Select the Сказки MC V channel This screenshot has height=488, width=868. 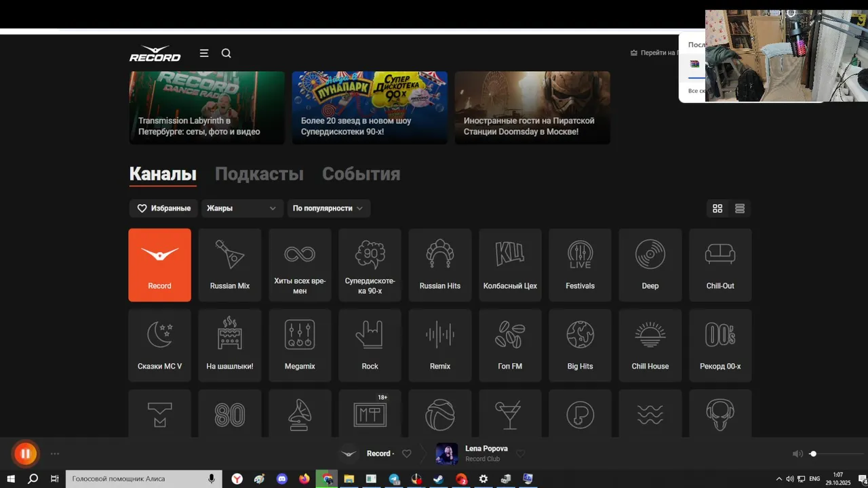[x=160, y=346]
